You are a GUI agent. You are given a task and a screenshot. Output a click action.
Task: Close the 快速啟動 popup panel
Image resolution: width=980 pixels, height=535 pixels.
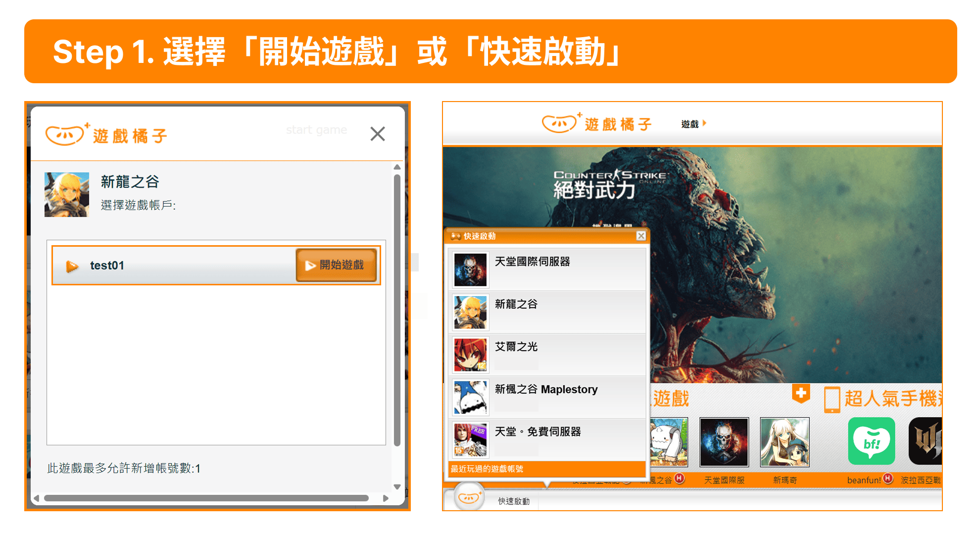pos(641,236)
